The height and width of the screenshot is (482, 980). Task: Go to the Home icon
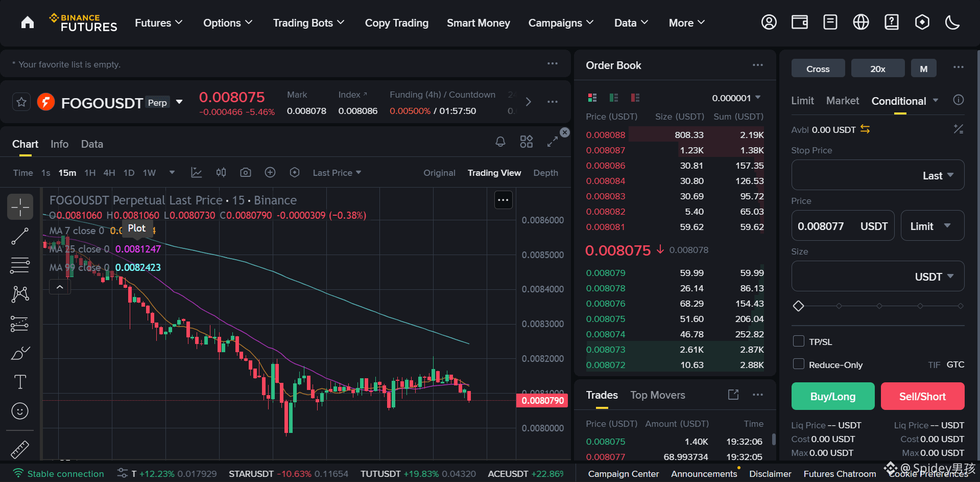[x=28, y=22]
